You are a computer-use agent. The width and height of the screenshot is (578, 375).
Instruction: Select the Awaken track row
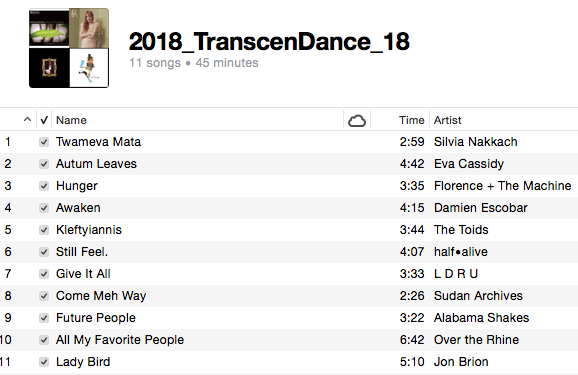click(x=289, y=208)
